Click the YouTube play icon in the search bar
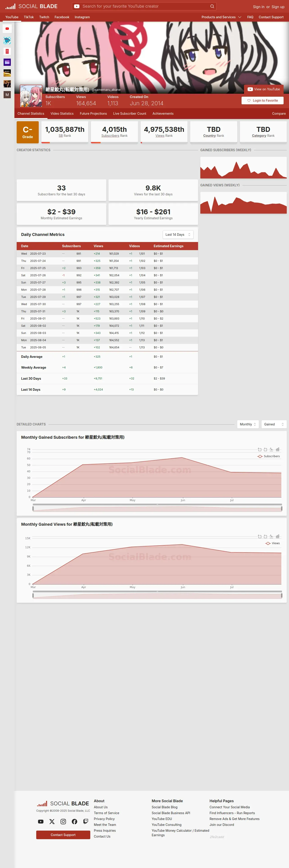 click(77, 6)
